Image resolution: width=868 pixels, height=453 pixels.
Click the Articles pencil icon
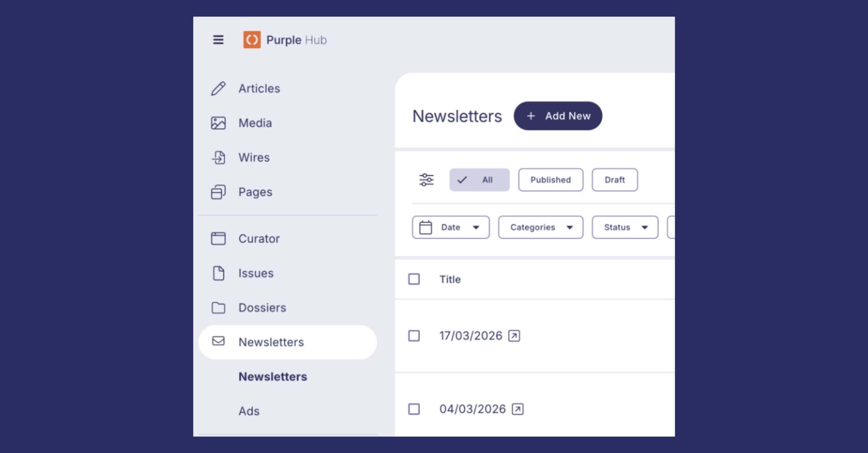(x=218, y=88)
